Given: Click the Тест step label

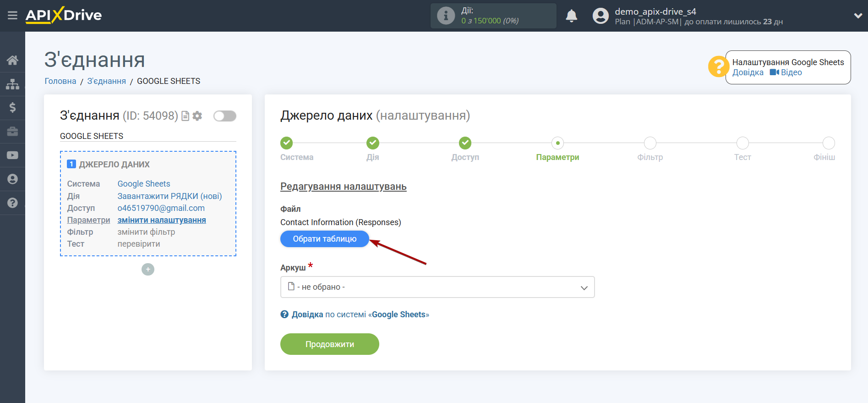Looking at the screenshot, I should (742, 157).
